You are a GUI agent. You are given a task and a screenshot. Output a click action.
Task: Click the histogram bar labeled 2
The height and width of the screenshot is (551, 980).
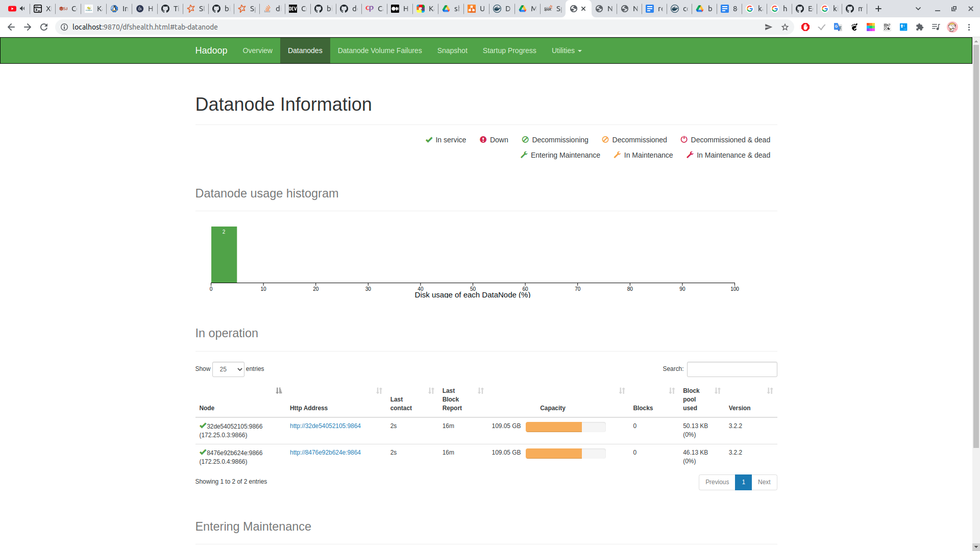[224, 255]
